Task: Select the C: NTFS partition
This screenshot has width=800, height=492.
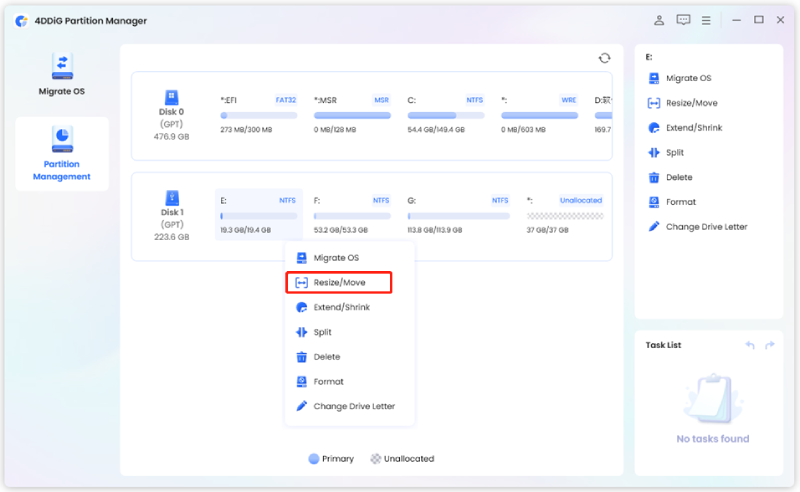Action: [445, 115]
